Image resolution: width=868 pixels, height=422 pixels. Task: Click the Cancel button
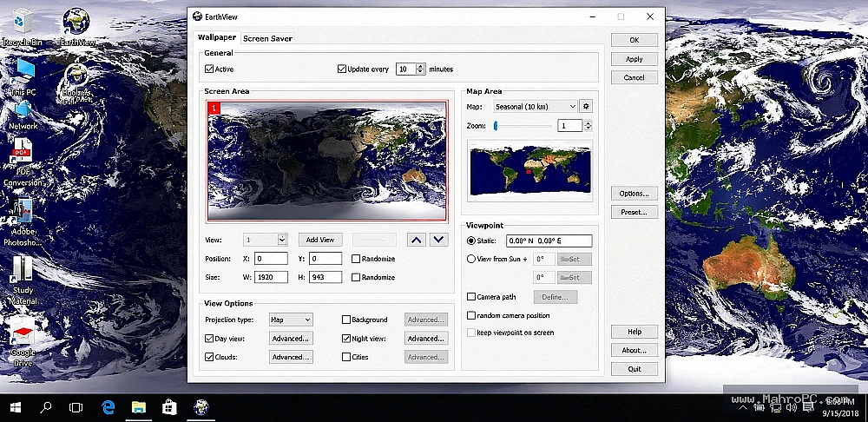click(x=635, y=77)
